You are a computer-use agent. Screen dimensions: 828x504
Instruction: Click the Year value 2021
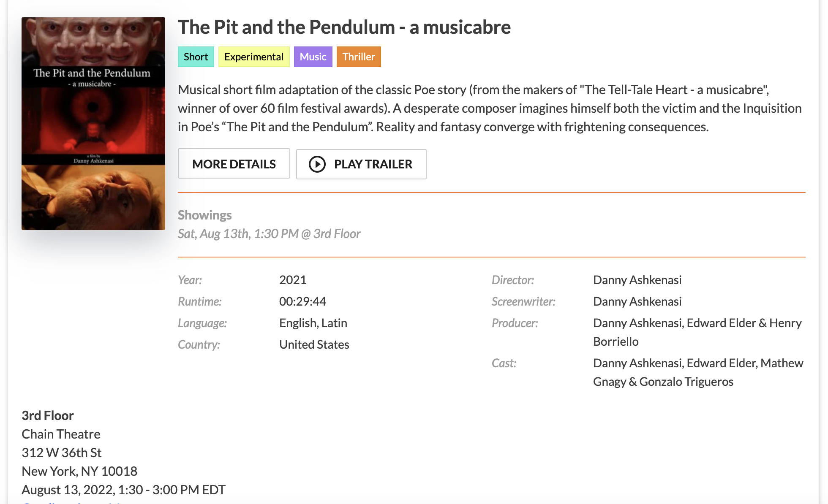click(293, 280)
